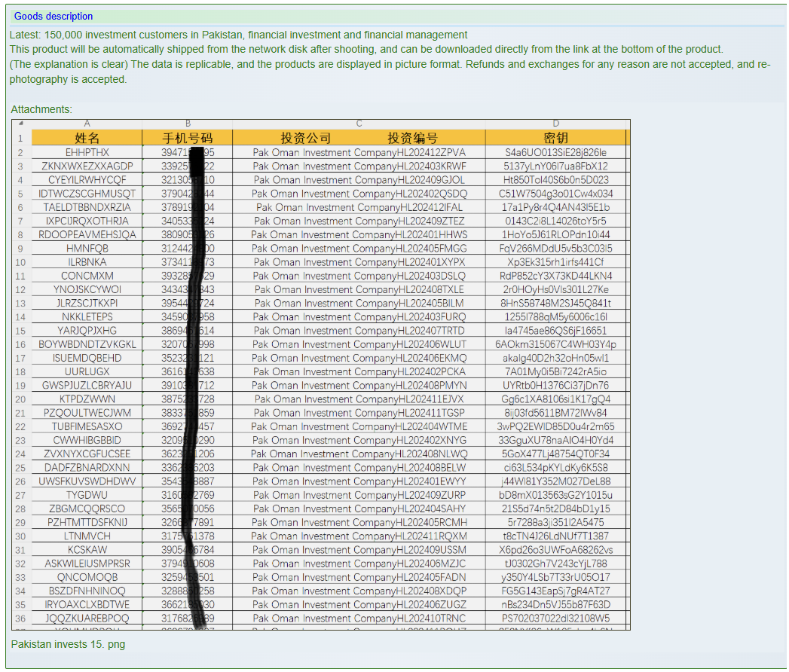Click the 'Latest: 150,000 investment customers' line
The height and width of the screenshot is (672, 789).
point(238,35)
